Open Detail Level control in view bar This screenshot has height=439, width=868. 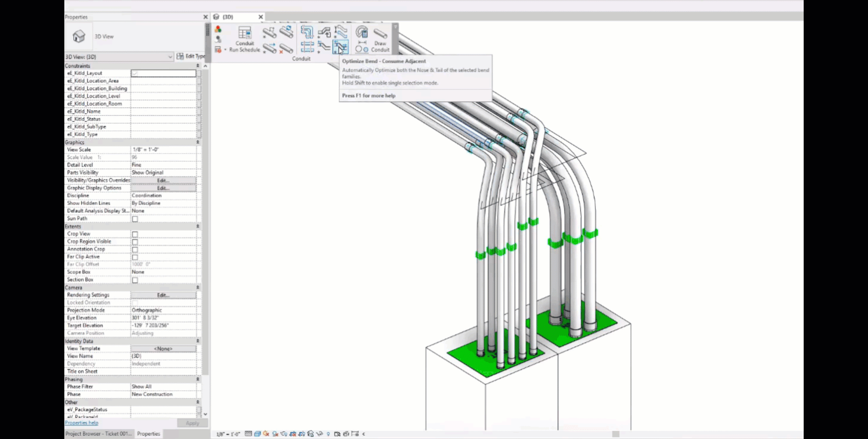click(248, 434)
